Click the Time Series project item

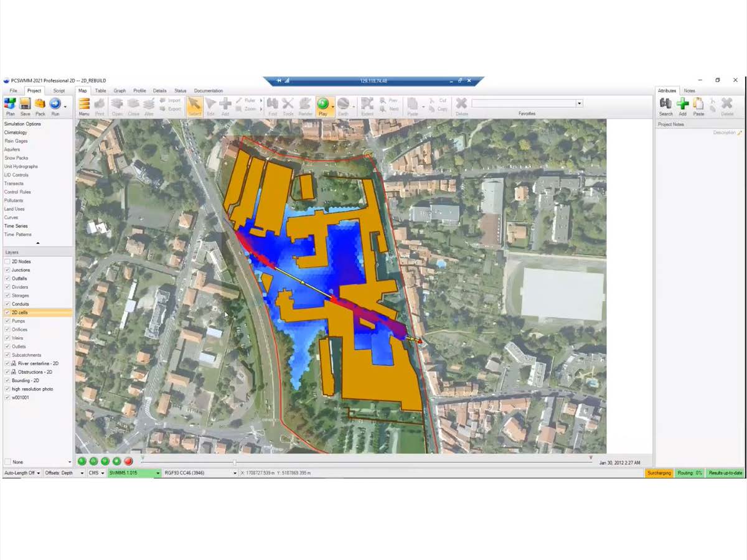(16, 226)
